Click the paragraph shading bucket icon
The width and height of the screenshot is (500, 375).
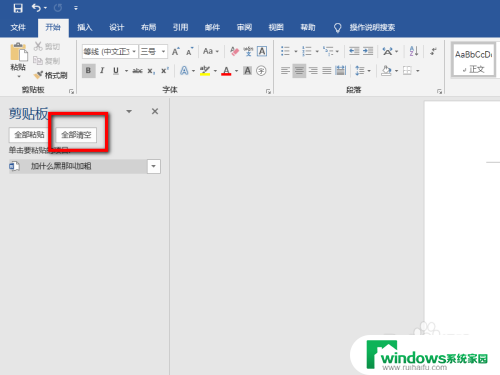386,71
